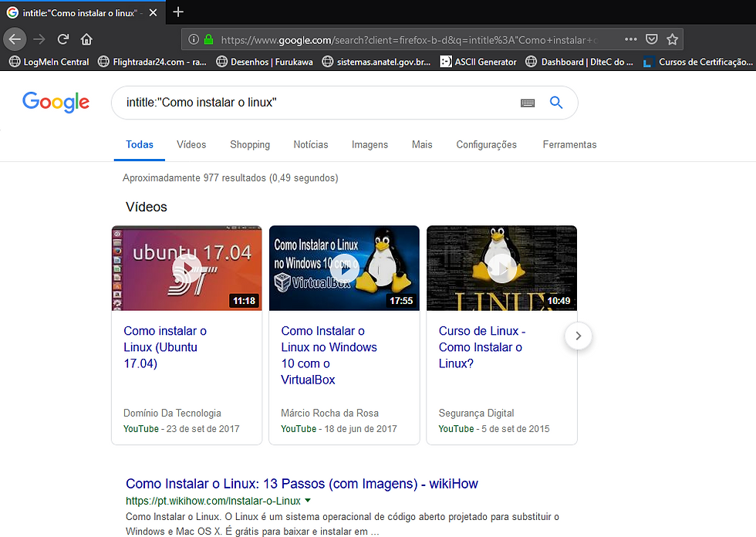756x537 pixels.
Task: Open page actions three-dots menu
Action: coord(631,39)
